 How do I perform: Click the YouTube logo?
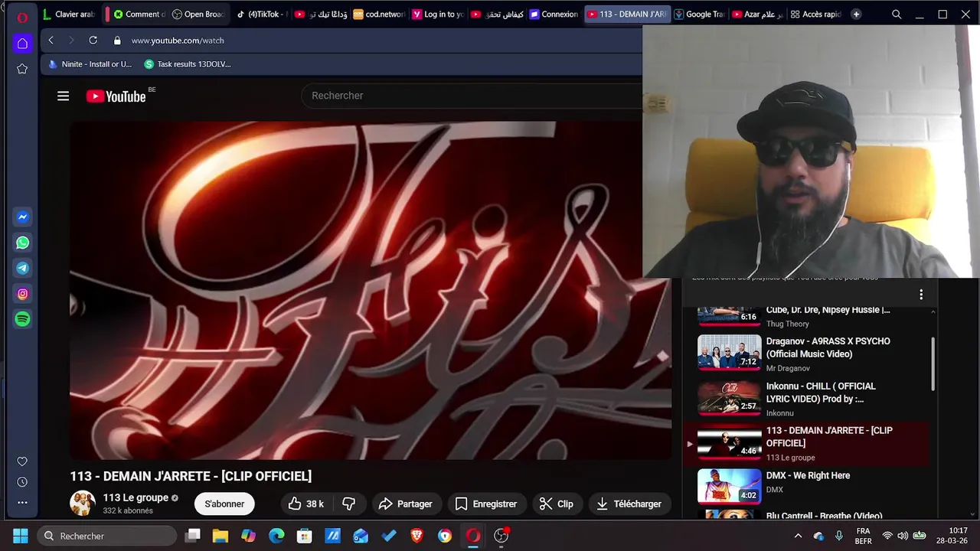[x=116, y=96]
